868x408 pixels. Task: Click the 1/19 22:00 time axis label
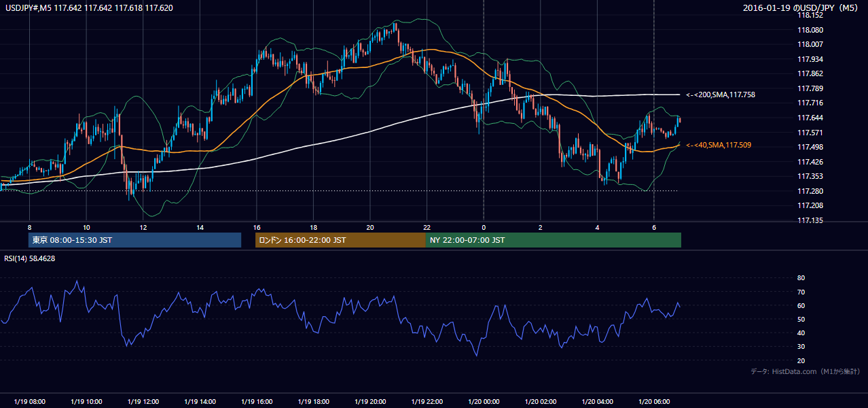point(427,401)
